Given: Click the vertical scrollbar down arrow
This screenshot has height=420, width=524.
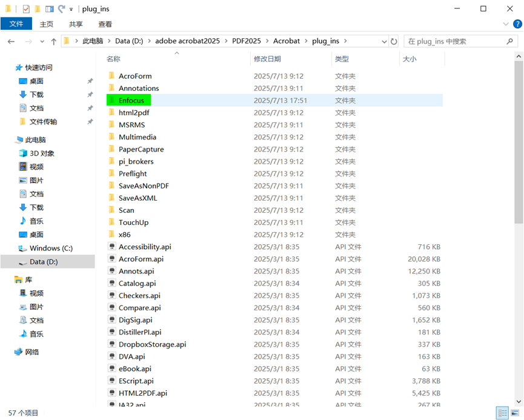Looking at the screenshot, I should point(519,402).
